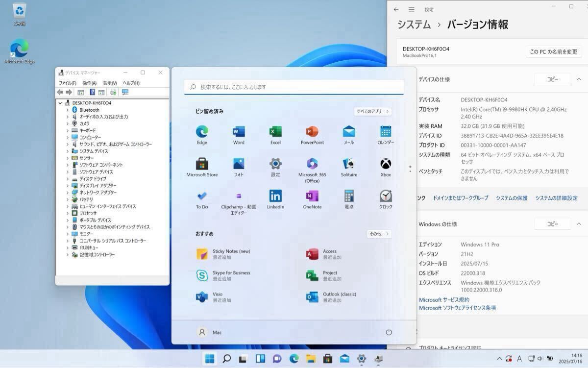
Task: Open the カレンダー app
Action: coord(386,135)
